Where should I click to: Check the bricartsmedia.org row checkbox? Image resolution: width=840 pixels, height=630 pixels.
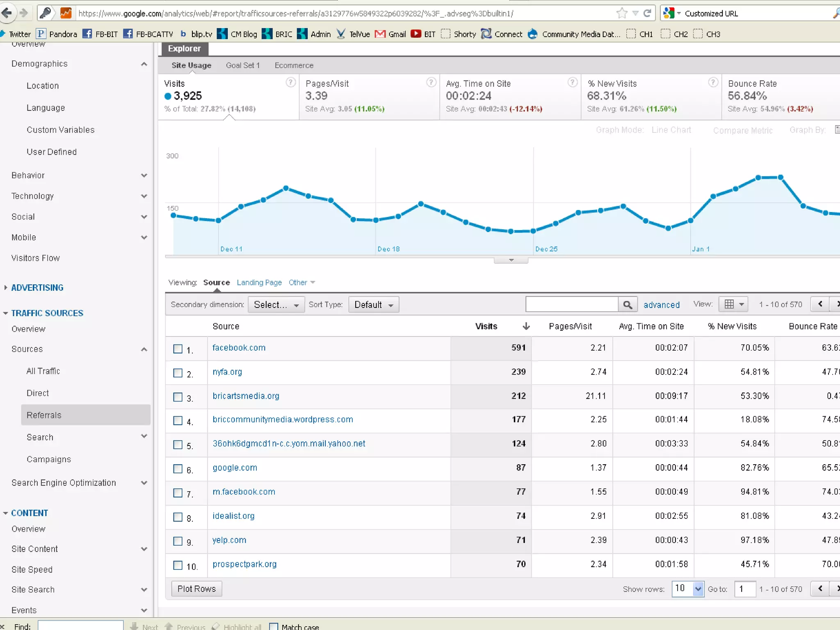tap(178, 397)
